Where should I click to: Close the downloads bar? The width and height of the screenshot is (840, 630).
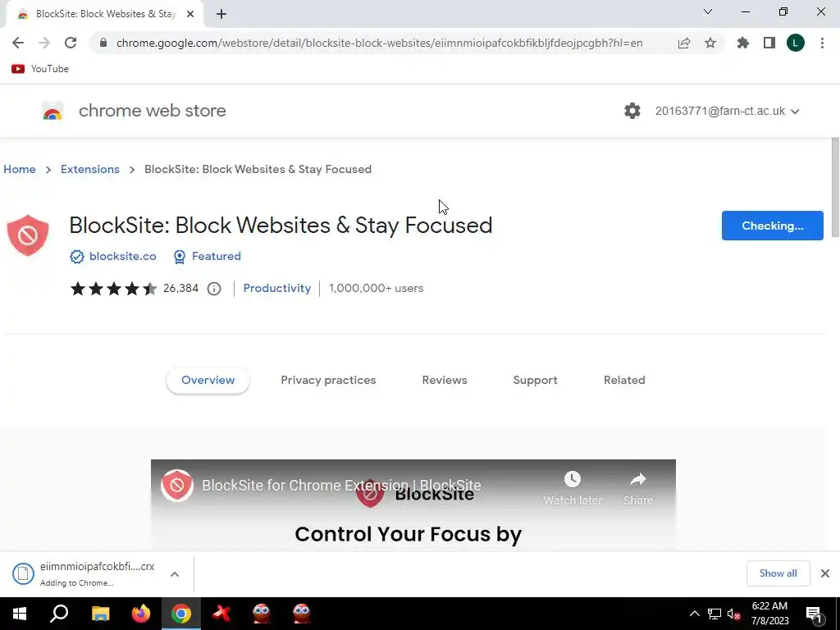(x=825, y=573)
